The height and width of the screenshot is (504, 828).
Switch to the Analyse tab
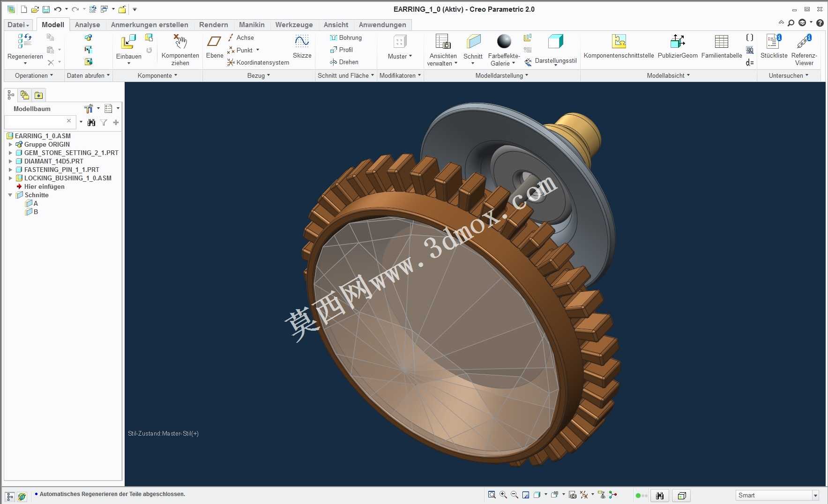[88, 25]
